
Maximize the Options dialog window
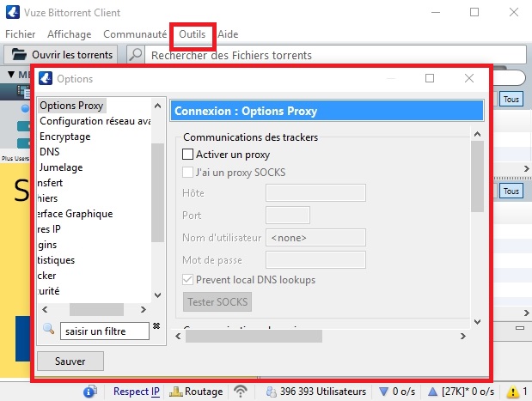coord(430,78)
